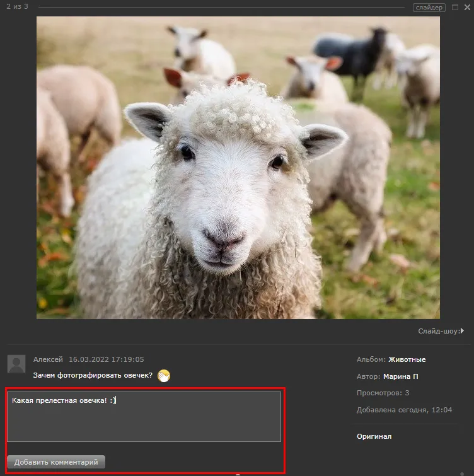The height and width of the screenshot is (476, 474).
Task: Click the facepalm emoji in comment
Action: click(x=164, y=376)
